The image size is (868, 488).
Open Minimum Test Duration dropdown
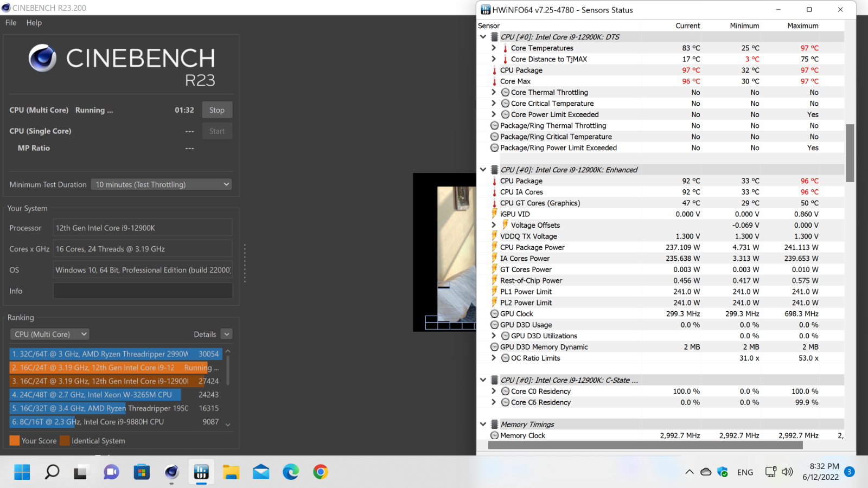point(161,184)
